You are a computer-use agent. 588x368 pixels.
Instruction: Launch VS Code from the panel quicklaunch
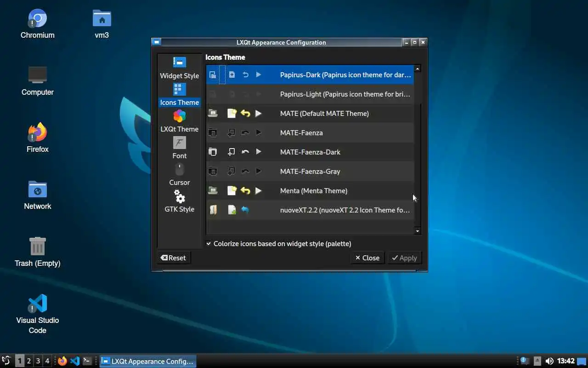pyautogui.click(x=75, y=361)
